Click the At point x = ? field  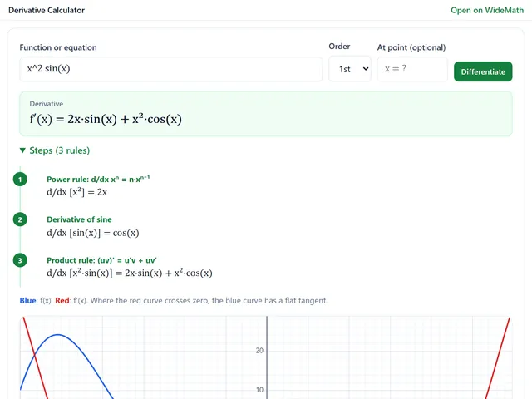[x=412, y=69]
